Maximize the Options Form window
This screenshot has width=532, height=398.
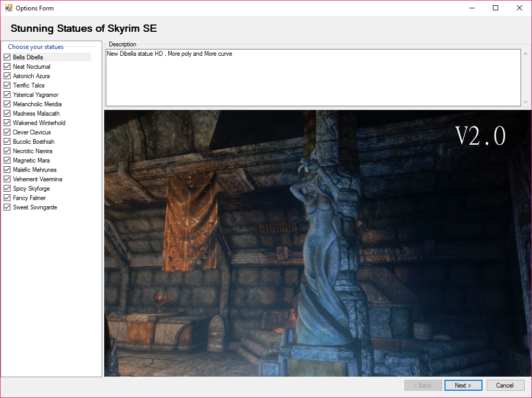click(x=496, y=8)
